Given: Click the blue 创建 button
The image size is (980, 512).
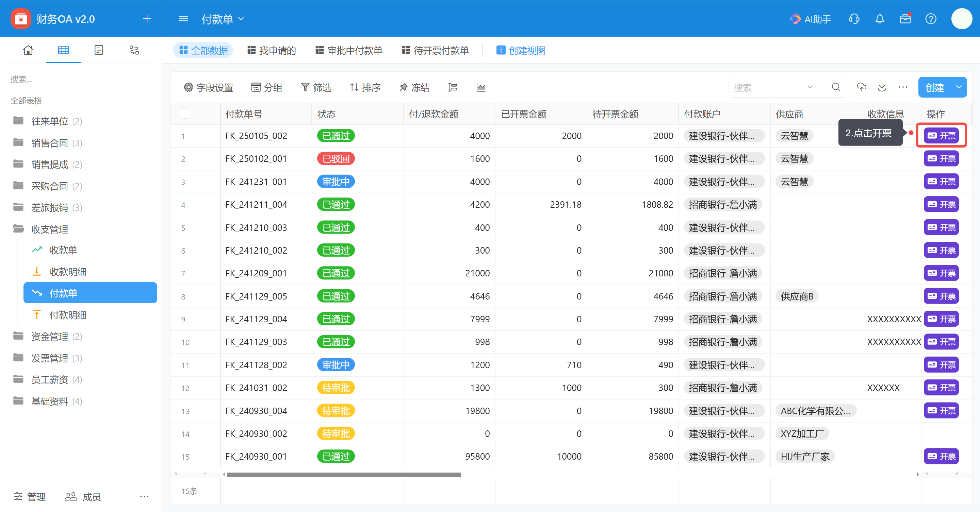Looking at the screenshot, I should pos(935,87).
